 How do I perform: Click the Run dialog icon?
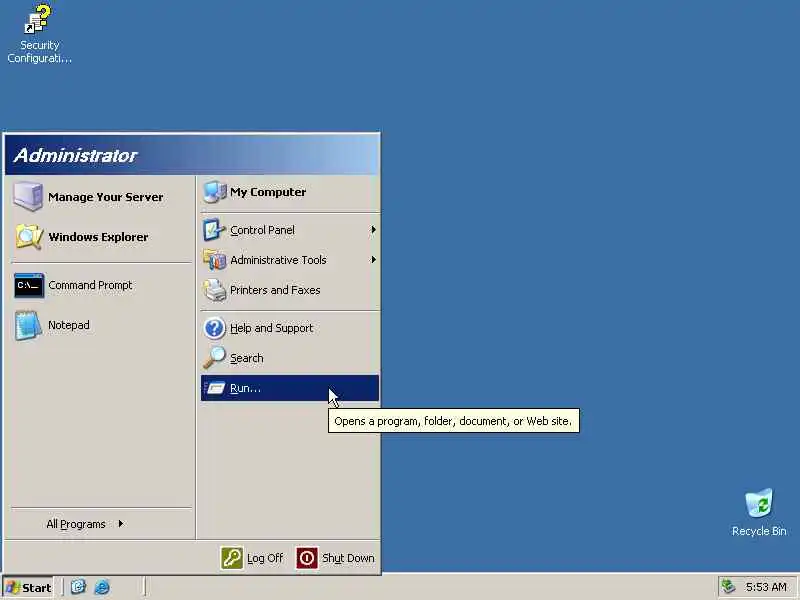pyautogui.click(x=216, y=388)
